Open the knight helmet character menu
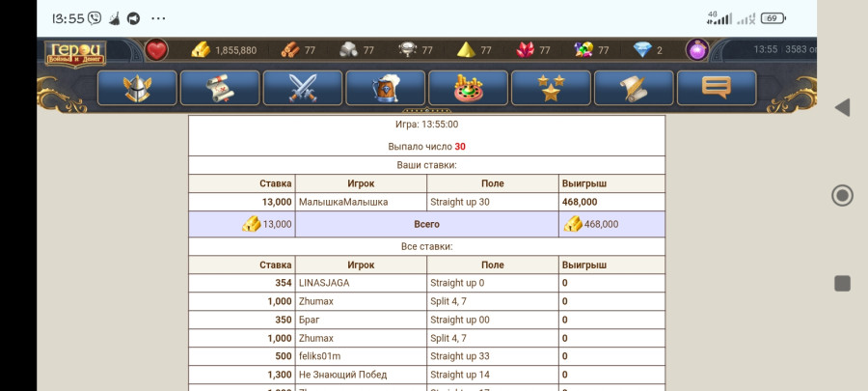Screen dimensions: 868x391 click(x=137, y=88)
